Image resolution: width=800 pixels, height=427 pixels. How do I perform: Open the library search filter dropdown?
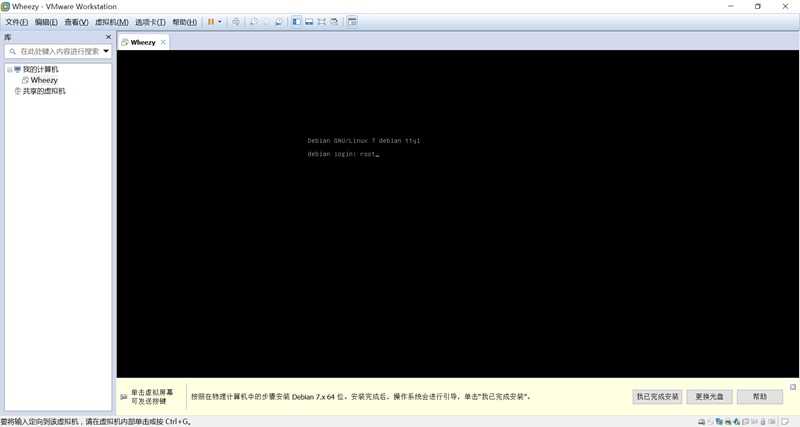106,51
